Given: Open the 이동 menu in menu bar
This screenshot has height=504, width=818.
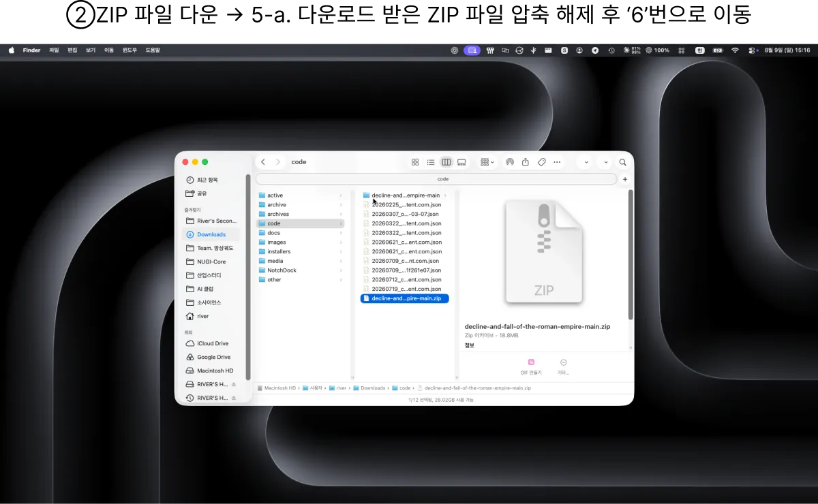Looking at the screenshot, I should click(x=109, y=50).
